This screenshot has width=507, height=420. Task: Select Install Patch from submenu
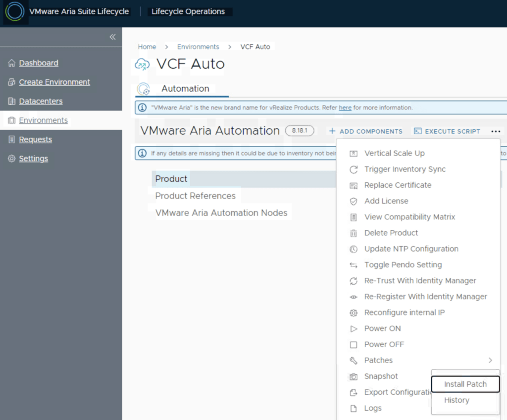(x=465, y=384)
